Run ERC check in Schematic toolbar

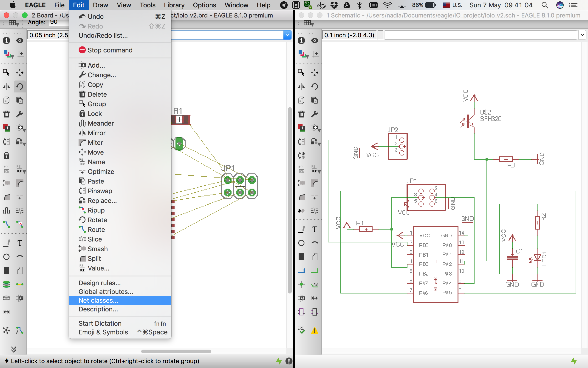click(x=301, y=330)
